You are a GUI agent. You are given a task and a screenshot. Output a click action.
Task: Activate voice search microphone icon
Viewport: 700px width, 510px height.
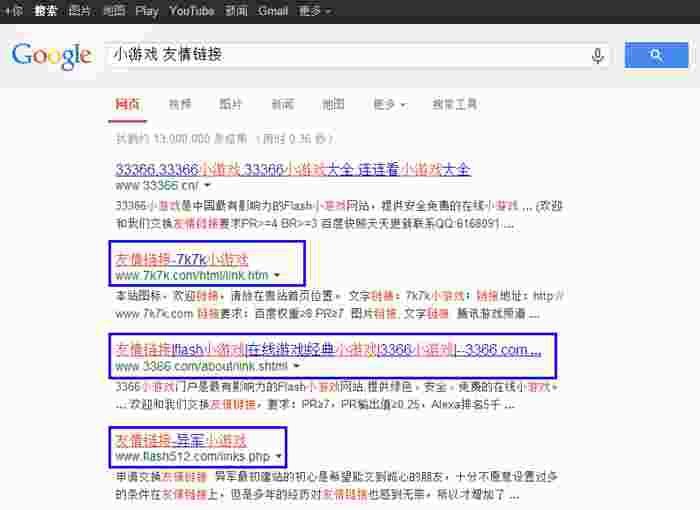point(597,56)
